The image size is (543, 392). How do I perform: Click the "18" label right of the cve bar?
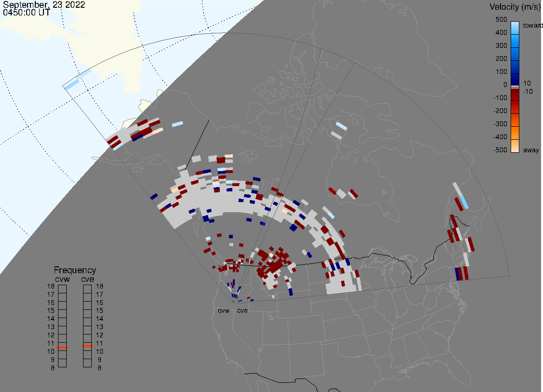100,286
